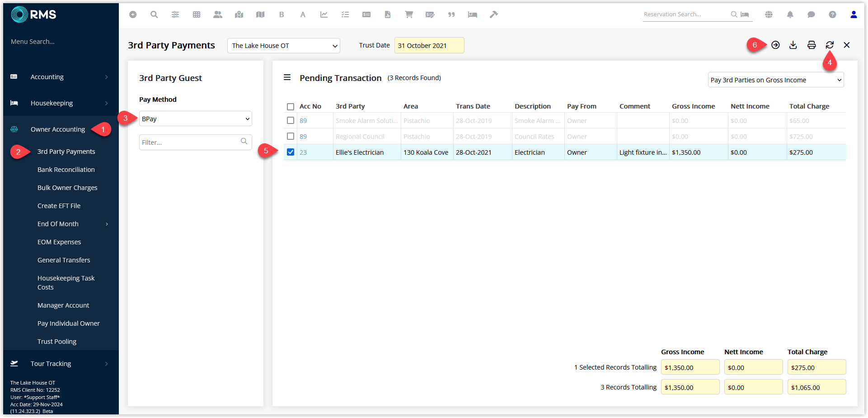Open the user profile icon
The image size is (868, 418).
pyautogui.click(x=854, y=14)
